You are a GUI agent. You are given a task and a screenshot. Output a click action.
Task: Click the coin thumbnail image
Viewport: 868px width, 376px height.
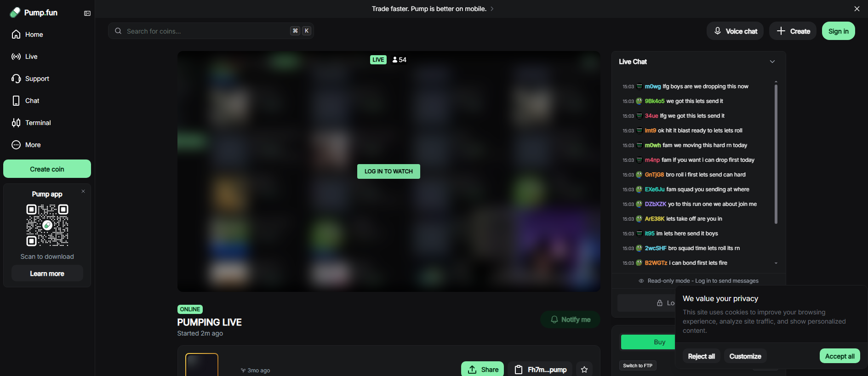202,365
